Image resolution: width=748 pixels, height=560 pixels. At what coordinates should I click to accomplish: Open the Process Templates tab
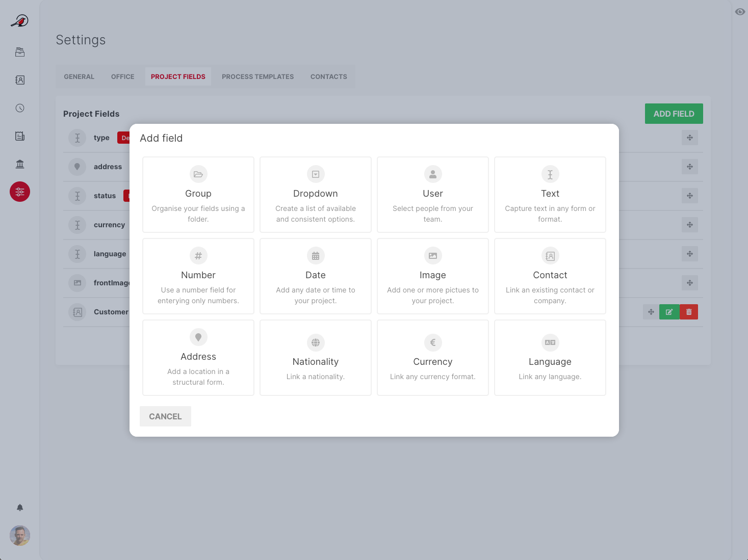257,77
